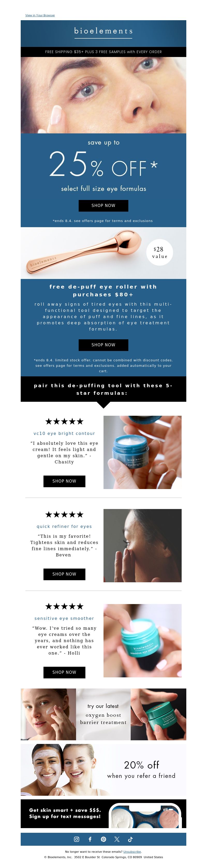Open the Pinterest icon in footer

click(103, 839)
